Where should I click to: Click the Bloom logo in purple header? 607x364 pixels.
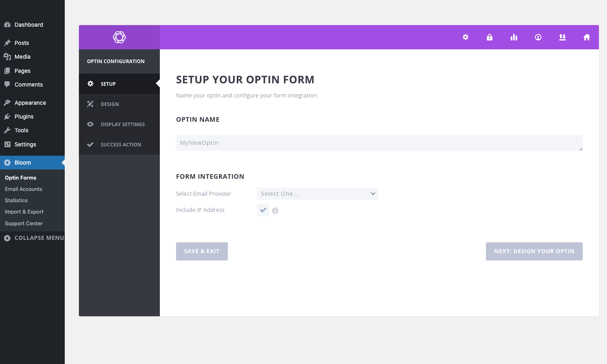(x=119, y=37)
